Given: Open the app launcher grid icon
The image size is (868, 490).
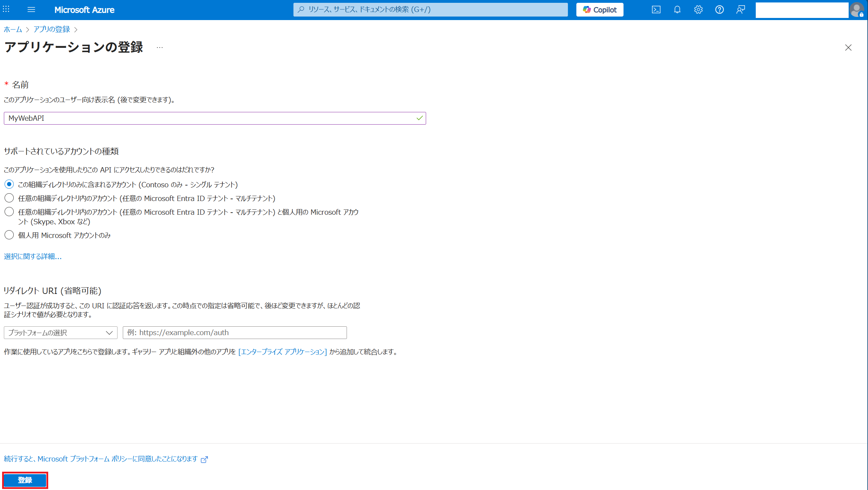Looking at the screenshot, I should click(x=6, y=10).
